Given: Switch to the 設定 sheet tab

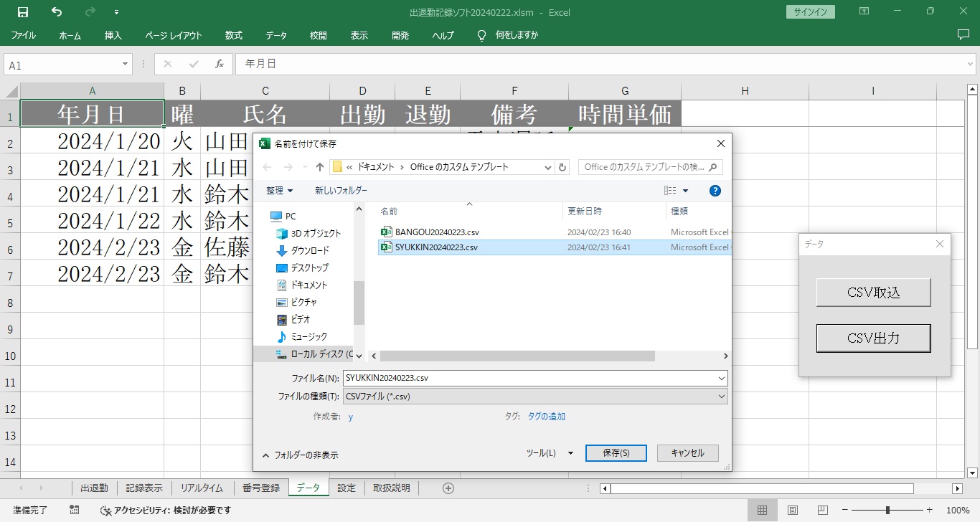Looking at the screenshot, I should point(347,488).
